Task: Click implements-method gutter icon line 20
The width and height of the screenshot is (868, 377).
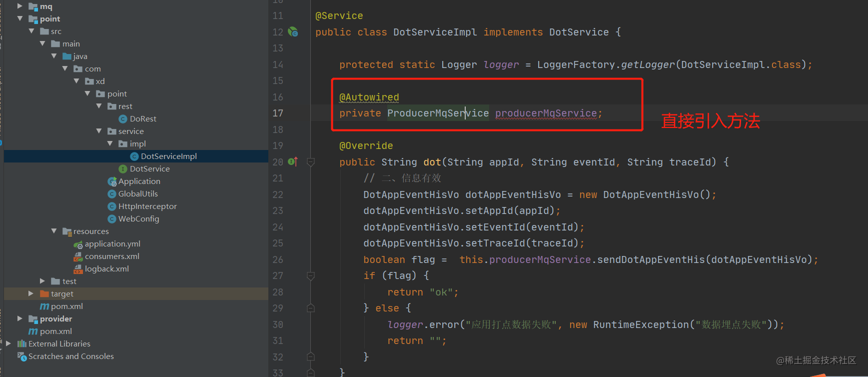Action: tap(293, 161)
